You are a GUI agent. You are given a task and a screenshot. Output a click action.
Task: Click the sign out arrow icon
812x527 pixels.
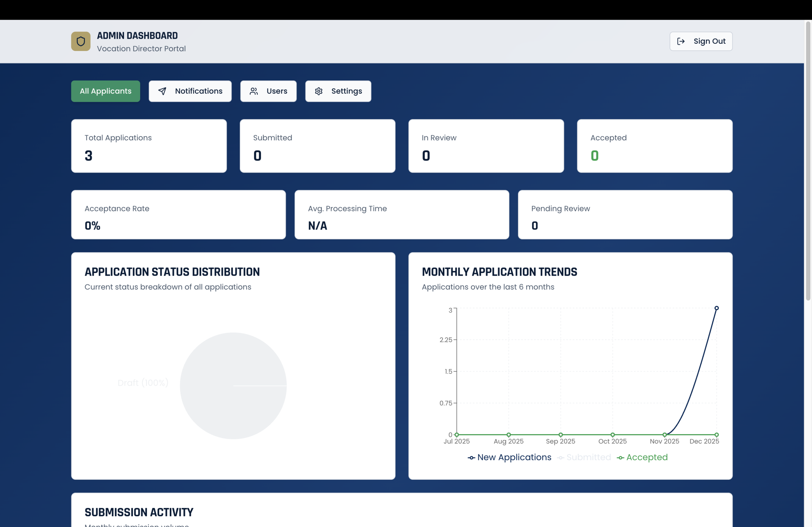tap(681, 41)
